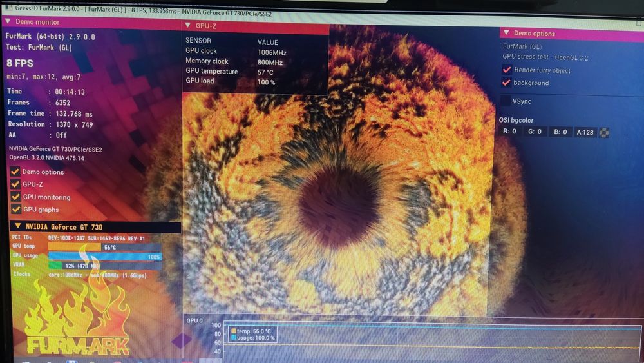The height and width of the screenshot is (363, 644).
Task: Click the Test: FurMark (GL) line
Action: [39, 47]
